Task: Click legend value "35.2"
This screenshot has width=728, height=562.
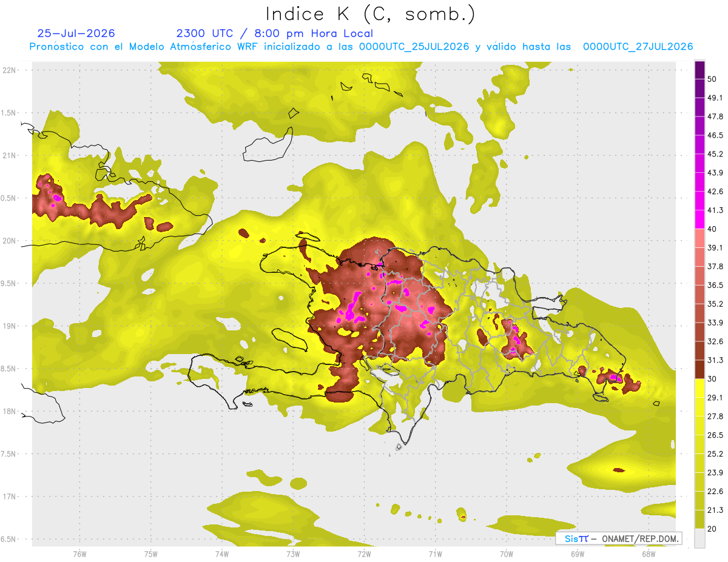Action: [715, 304]
